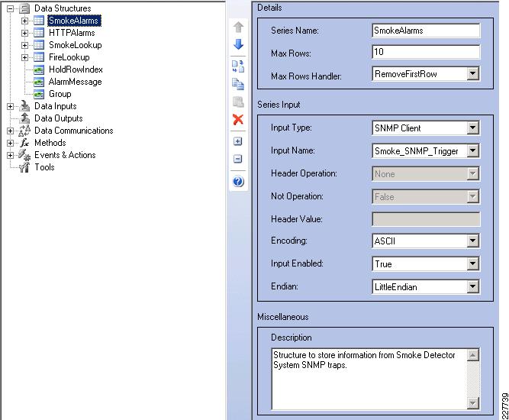This screenshot has width=509, height=420.
Task: Click the AlarmMessage variable icon
Action: pyautogui.click(x=39, y=82)
